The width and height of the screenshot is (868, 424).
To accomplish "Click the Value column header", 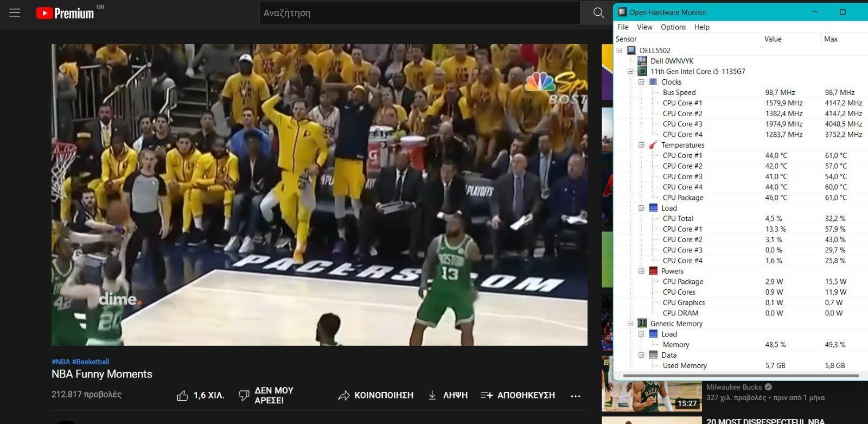I will (x=792, y=39).
